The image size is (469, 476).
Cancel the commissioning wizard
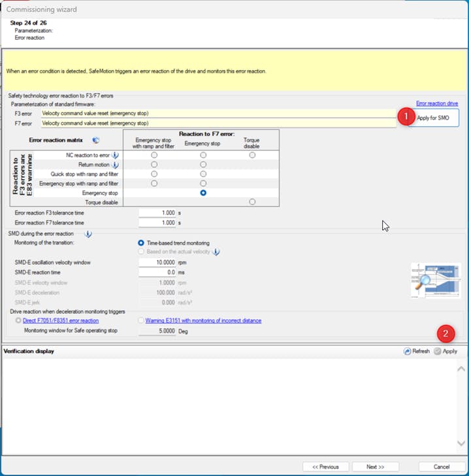(442, 467)
